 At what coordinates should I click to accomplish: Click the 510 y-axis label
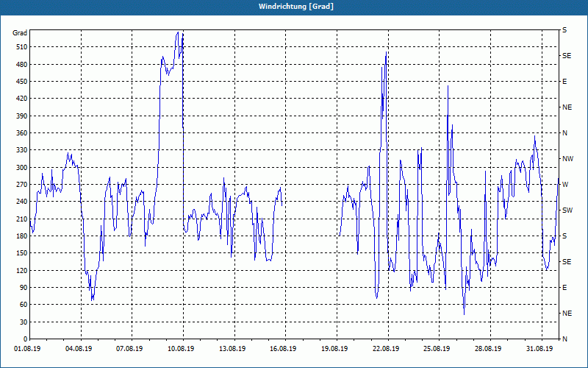pyautogui.click(x=22, y=47)
